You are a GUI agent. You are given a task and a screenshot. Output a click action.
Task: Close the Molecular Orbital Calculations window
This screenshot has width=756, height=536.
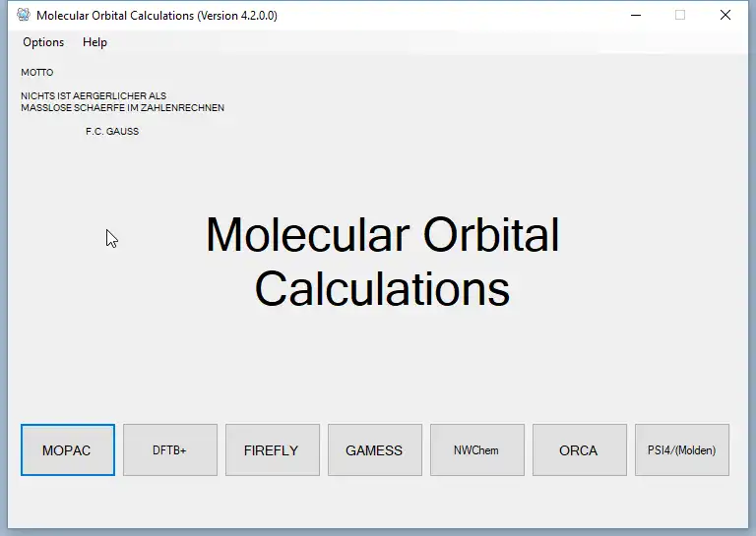tap(725, 15)
